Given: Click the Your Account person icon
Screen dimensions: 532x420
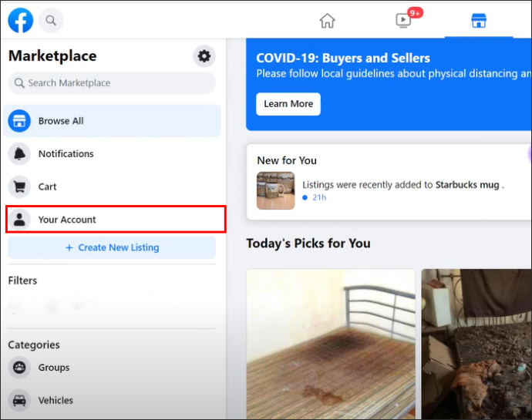Looking at the screenshot, I should click(x=19, y=220).
